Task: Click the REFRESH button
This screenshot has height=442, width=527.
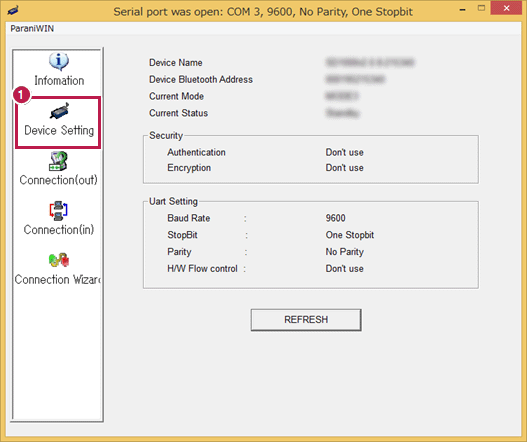Action: click(x=306, y=320)
